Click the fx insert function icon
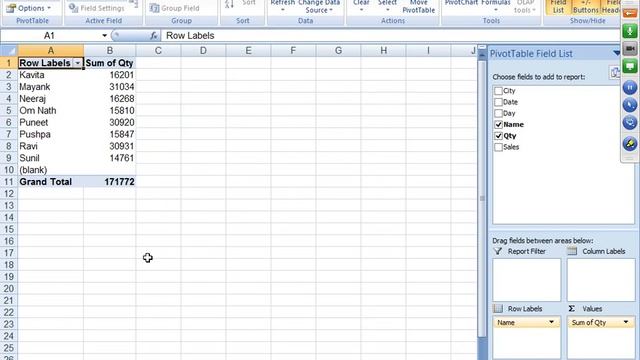 [153, 36]
